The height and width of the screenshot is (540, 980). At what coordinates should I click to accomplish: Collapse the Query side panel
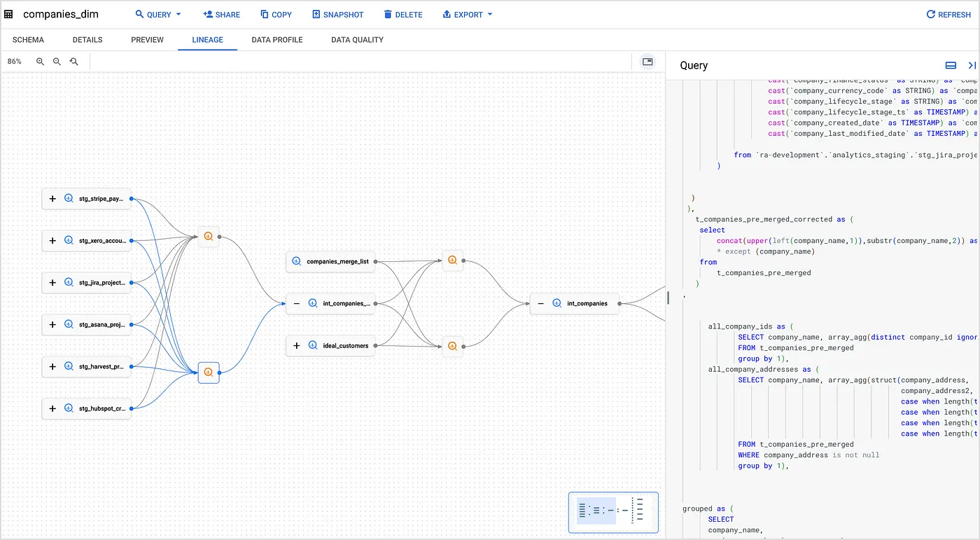[972, 65]
